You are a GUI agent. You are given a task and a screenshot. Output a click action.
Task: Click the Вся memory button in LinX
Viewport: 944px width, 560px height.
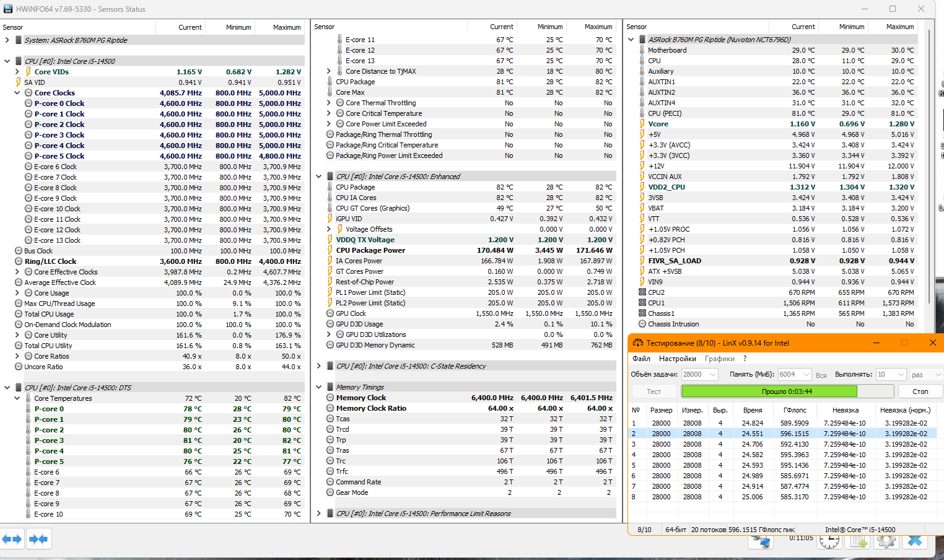[x=821, y=375]
